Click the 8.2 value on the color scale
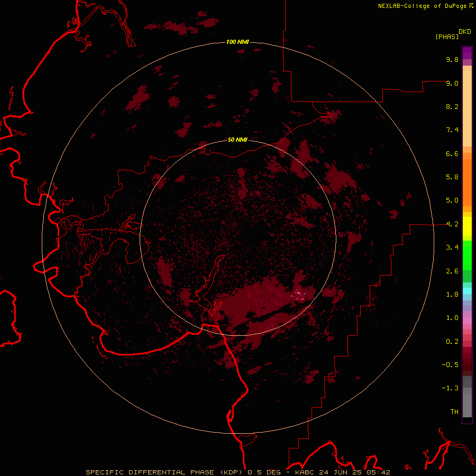 (x=452, y=106)
